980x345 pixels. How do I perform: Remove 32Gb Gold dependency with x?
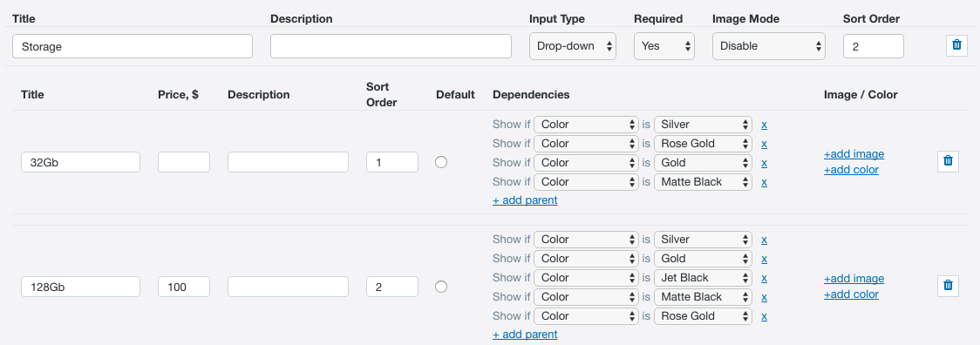point(764,163)
